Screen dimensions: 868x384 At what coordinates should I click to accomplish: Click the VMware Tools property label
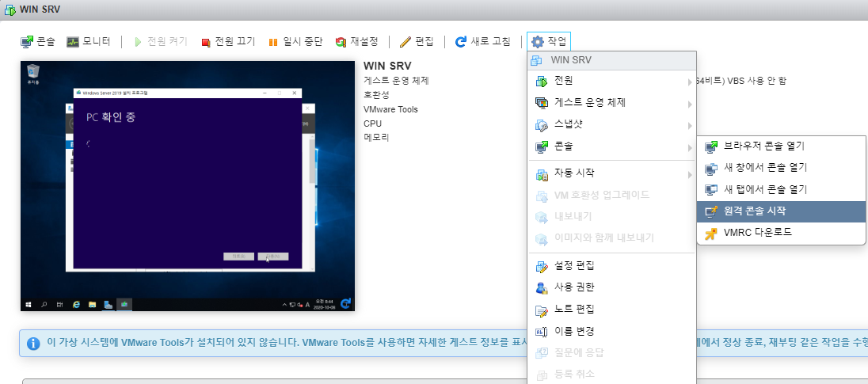(390, 109)
